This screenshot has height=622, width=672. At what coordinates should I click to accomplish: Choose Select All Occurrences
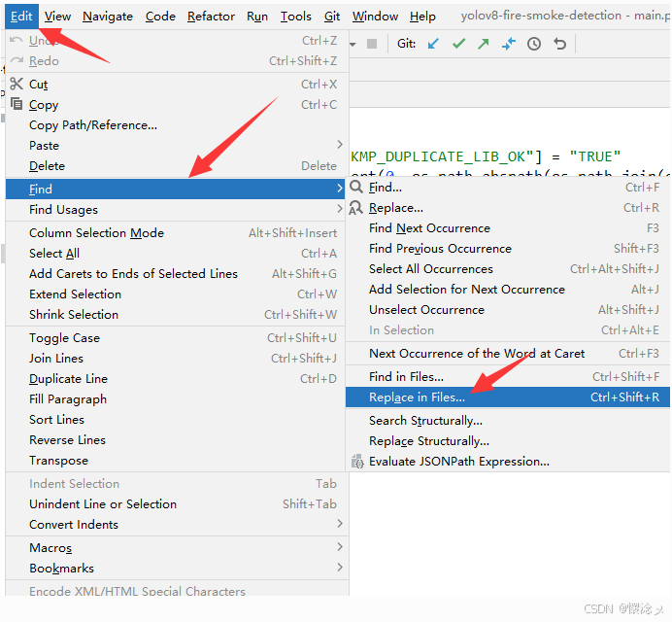point(508,269)
